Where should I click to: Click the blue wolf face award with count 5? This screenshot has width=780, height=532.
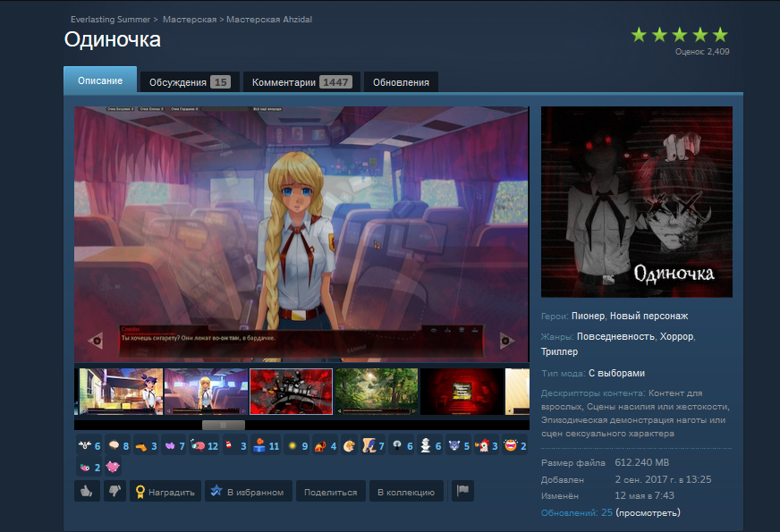[x=459, y=445]
